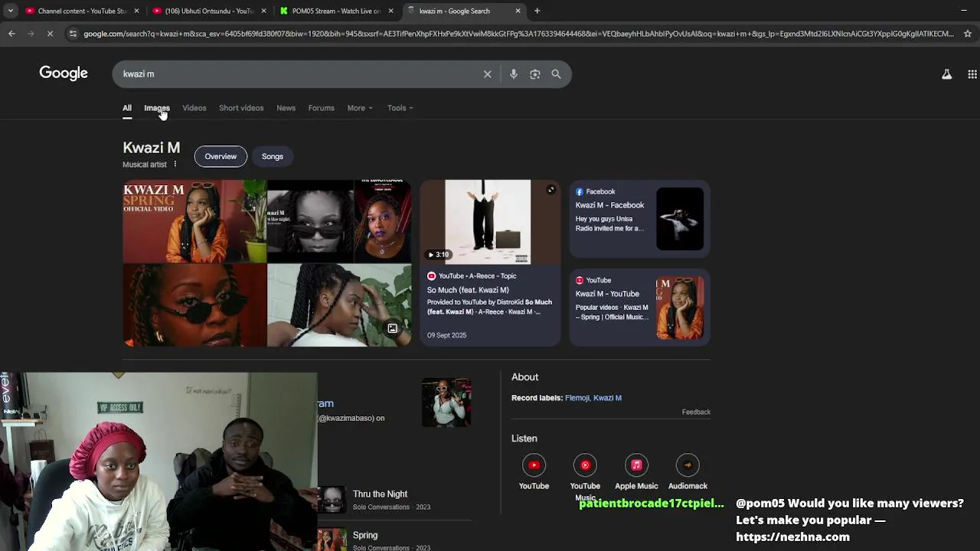Stop loading page with the X button

(49, 34)
